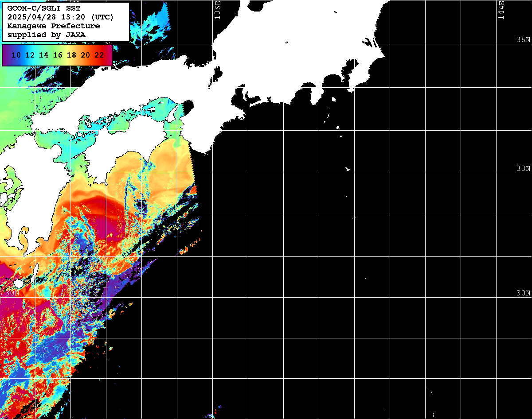
Task: Pick the 14 degree mark on the temperature legend
Action: (x=43, y=55)
